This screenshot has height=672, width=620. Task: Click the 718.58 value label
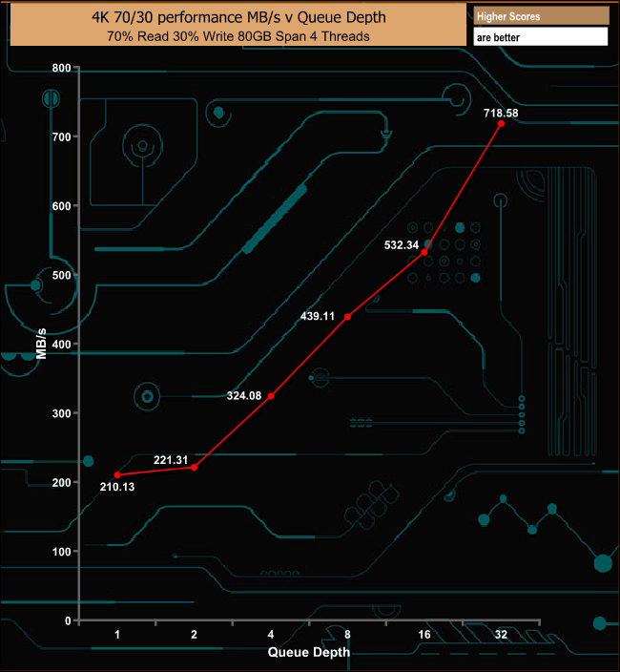click(x=501, y=113)
